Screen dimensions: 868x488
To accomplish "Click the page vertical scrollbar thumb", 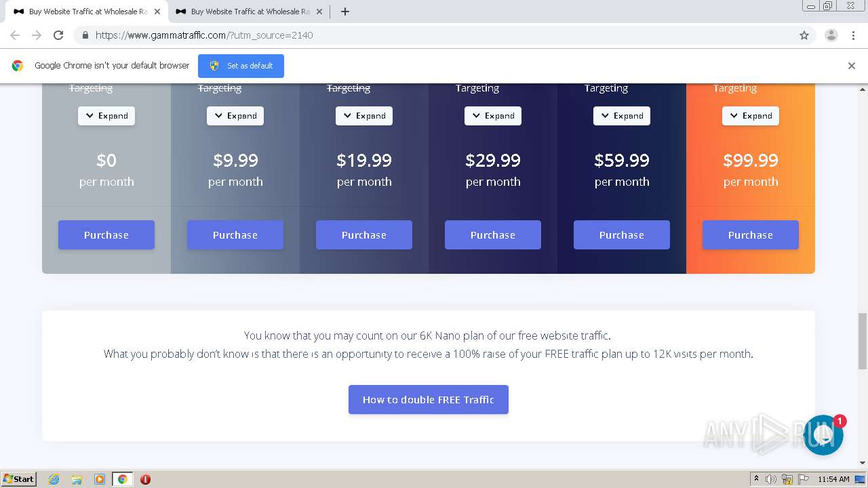I will pyautogui.click(x=863, y=341).
